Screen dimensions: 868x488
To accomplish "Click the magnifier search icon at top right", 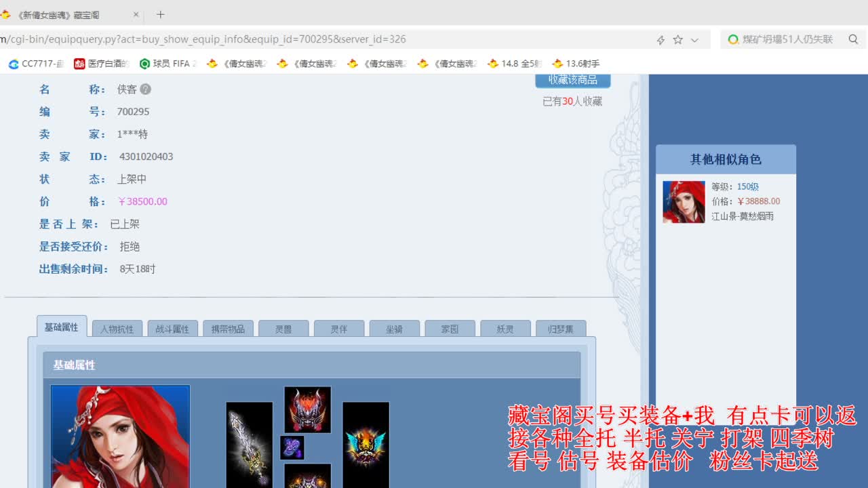I will [x=853, y=39].
